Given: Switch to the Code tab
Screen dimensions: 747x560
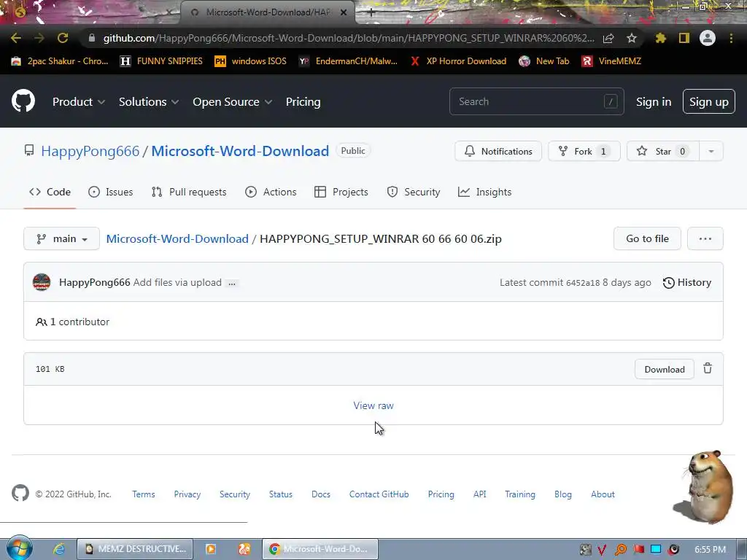Looking at the screenshot, I should click(x=50, y=192).
